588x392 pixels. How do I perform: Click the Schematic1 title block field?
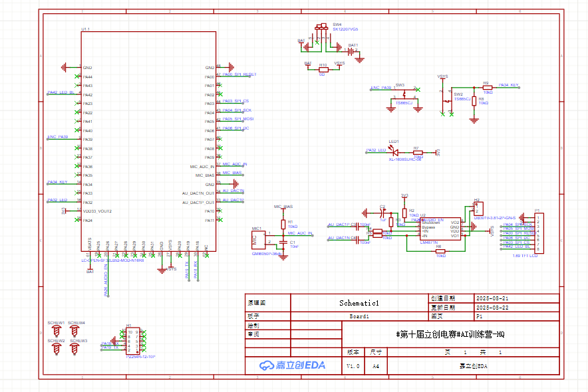pyautogui.click(x=359, y=303)
